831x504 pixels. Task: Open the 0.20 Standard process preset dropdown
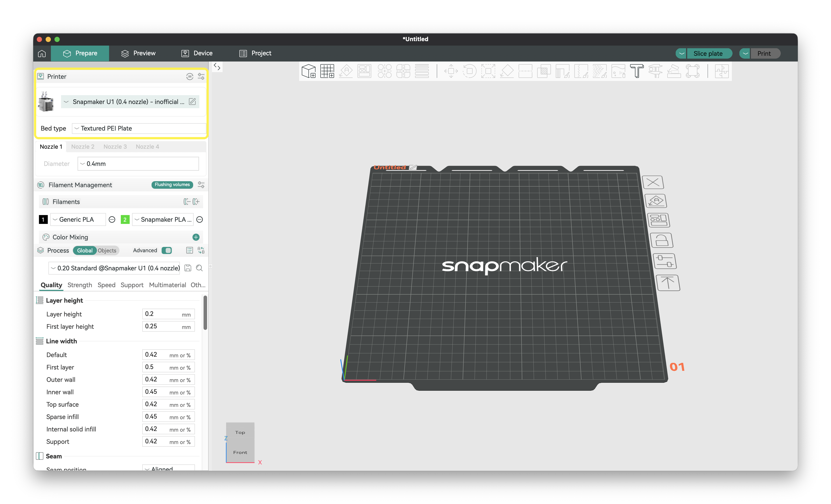pyautogui.click(x=114, y=268)
